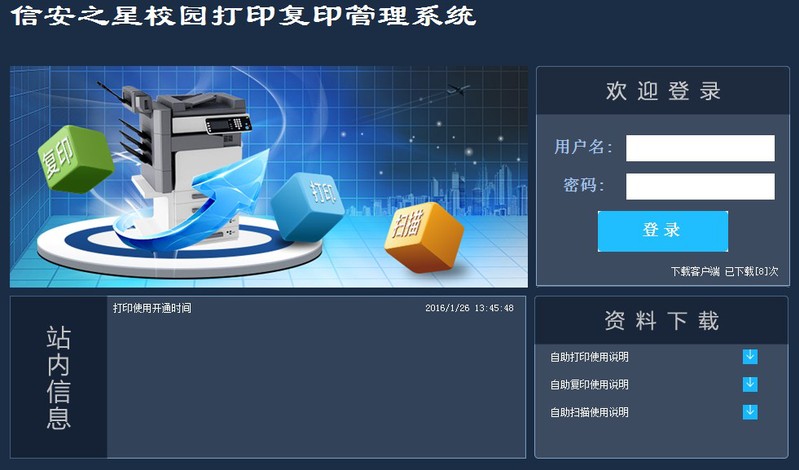The image size is (799, 470).
Task: Open the 自助复印使用说明 text link
Action: point(589,384)
